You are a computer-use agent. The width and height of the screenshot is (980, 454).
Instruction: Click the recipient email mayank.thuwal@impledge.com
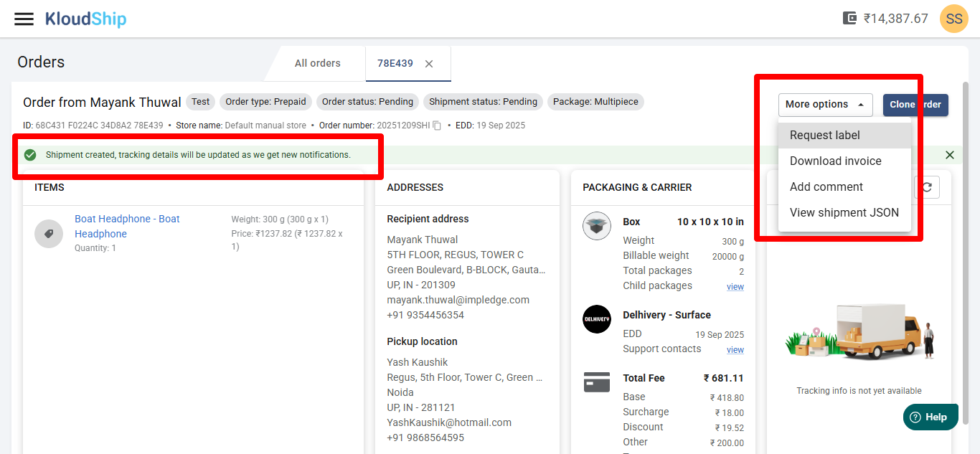(x=458, y=300)
